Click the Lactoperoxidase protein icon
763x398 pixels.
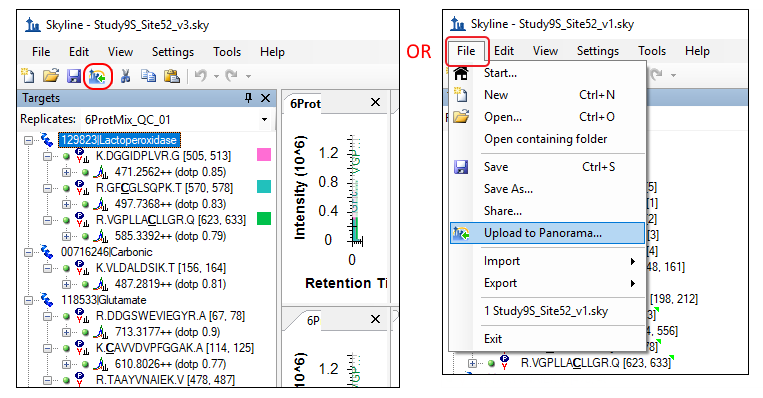[47, 140]
